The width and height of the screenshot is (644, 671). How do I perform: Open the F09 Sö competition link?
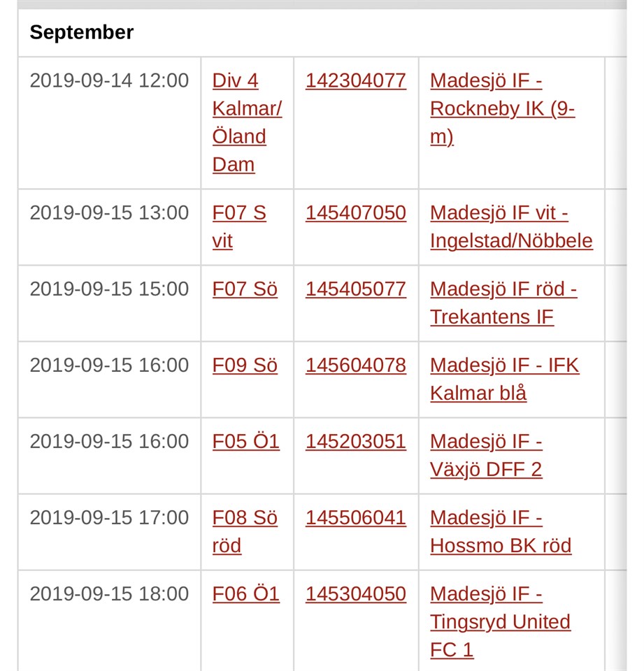pos(245,366)
